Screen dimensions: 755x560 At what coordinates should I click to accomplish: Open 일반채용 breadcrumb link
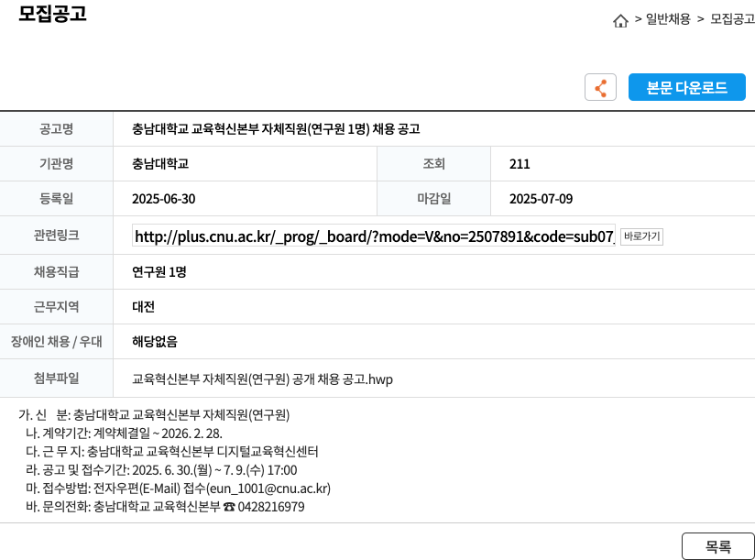click(x=668, y=19)
